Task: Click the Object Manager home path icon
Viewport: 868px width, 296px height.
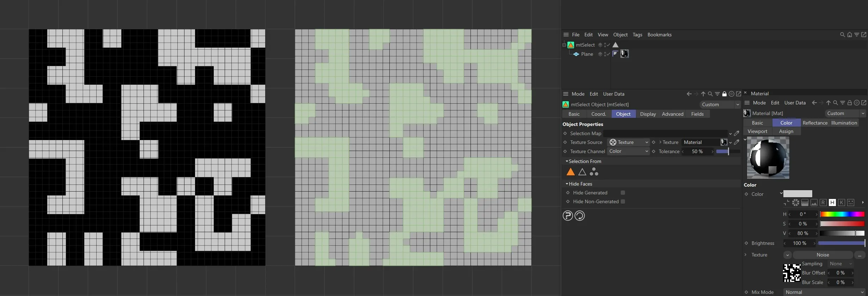Action: point(850,35)
